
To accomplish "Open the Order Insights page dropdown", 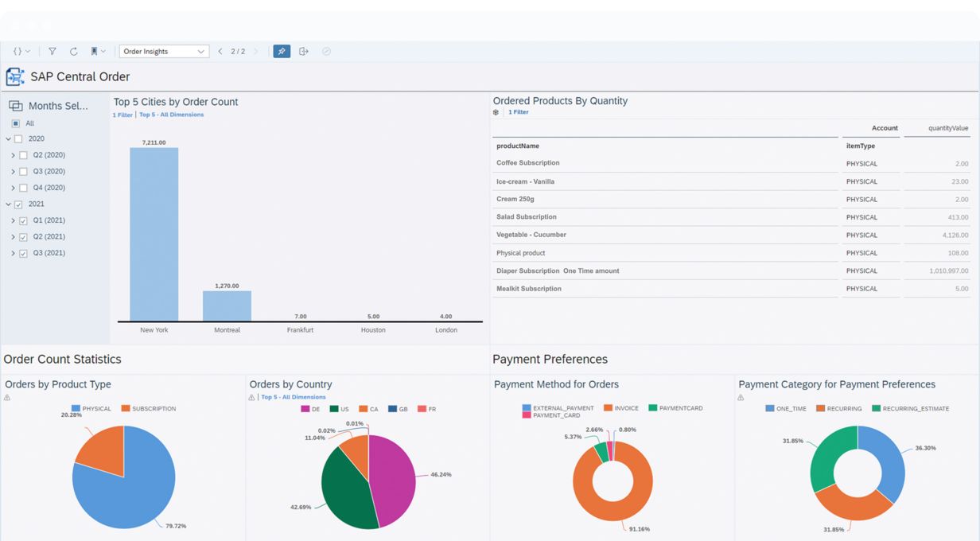I will 164,52.
